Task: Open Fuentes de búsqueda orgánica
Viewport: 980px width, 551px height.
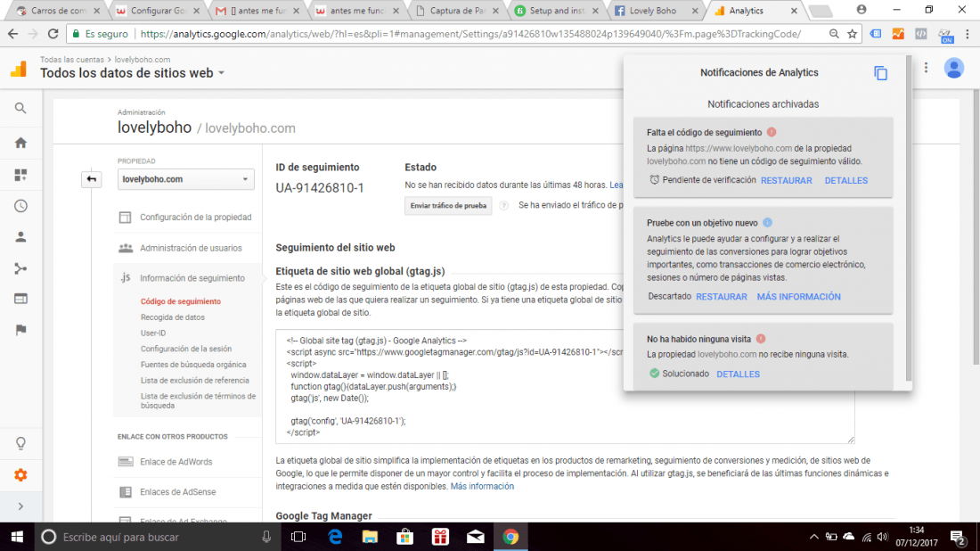Action: coord(193,365)
